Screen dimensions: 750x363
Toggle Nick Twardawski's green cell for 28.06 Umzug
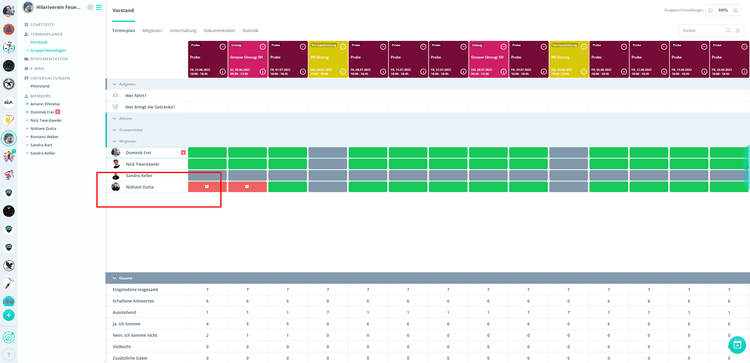(x=248, y=164)
